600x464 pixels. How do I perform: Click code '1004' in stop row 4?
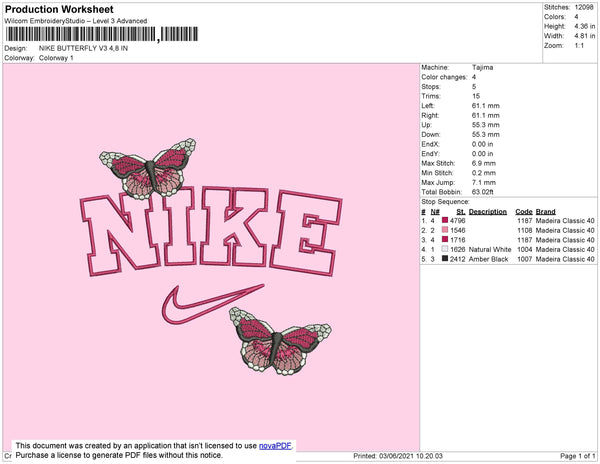click(525, 249)
